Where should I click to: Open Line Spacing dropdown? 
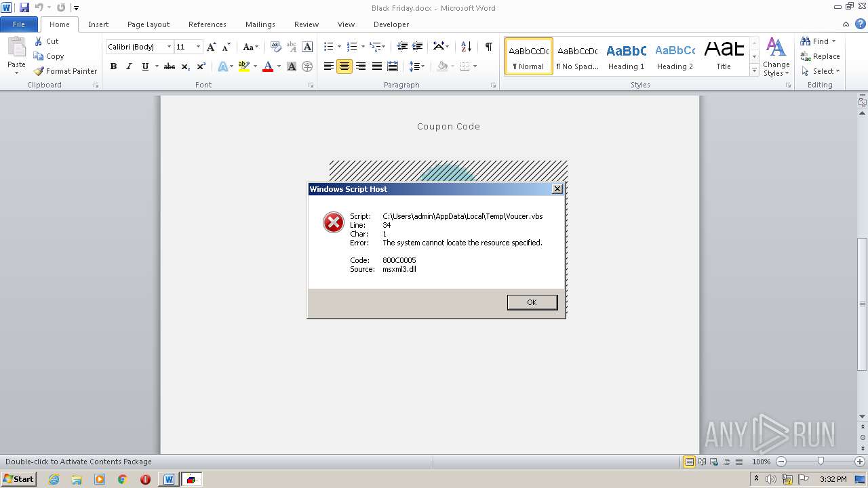pyautogui.click(x=417, y=66)
